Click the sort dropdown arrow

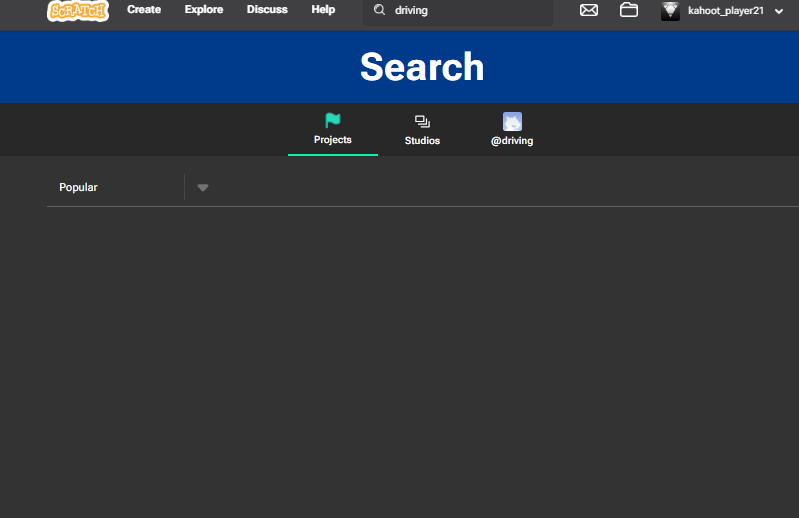tap(203, 187)
